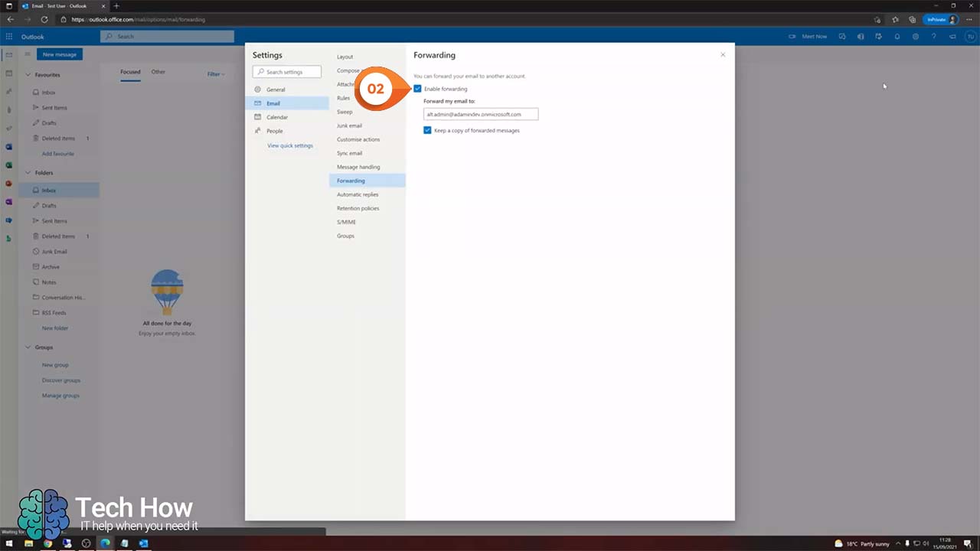Reload the page in browser toolbar
Image resolution: width=980 pixels, height=551 pixels.
click(x=44, y=19)
